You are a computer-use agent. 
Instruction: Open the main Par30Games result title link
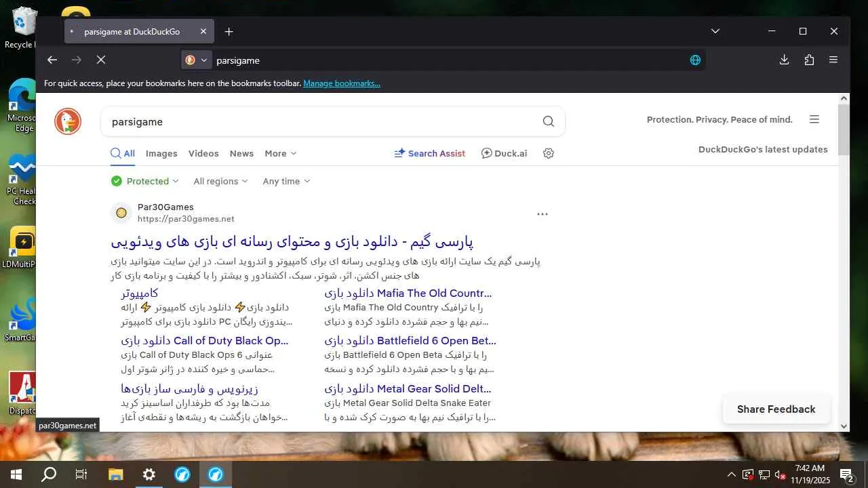pos(292,241)
